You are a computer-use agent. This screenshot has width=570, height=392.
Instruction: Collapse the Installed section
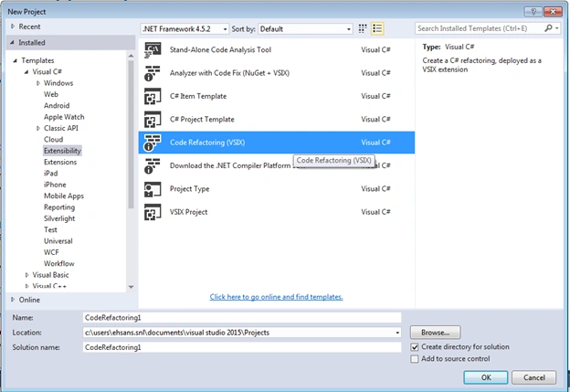pyautogui.click(x=13, y=43)
